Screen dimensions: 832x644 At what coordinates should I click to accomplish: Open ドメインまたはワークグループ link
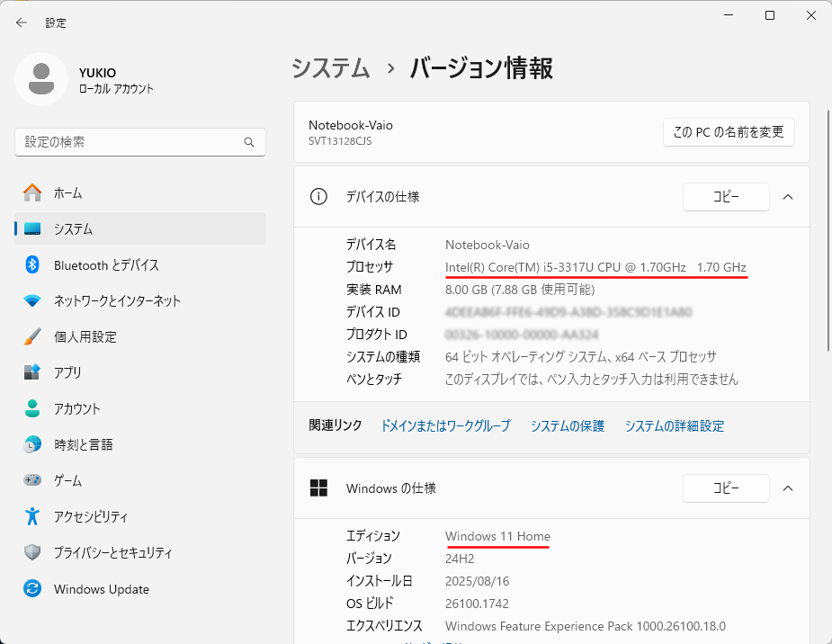(445, 425)
